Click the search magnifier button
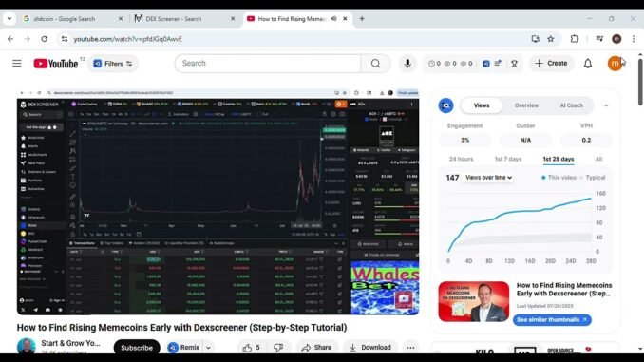 pos(375,64)
